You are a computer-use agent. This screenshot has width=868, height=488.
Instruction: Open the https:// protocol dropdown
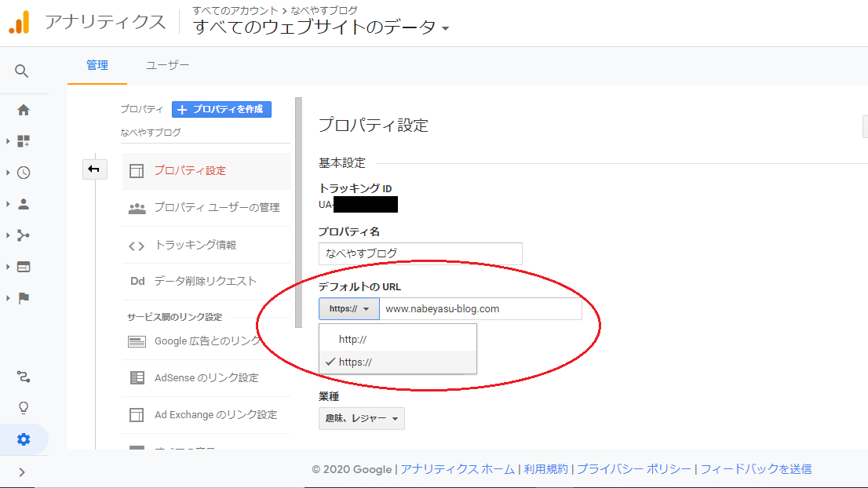[x=348, y=309]
